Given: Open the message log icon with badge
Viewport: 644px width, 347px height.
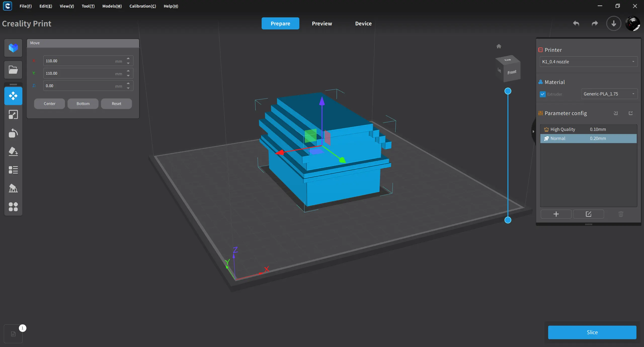Looking at the screenshot, I should [13, 334].
